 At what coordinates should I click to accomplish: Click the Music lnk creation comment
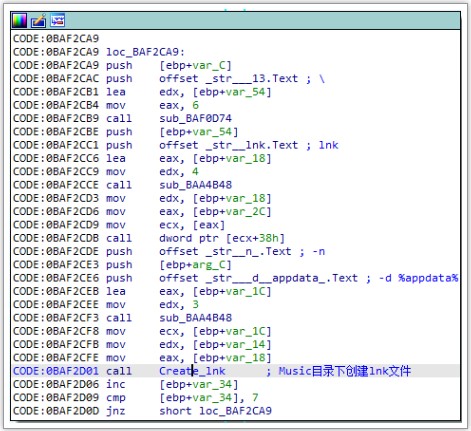(x=344, y=371)
